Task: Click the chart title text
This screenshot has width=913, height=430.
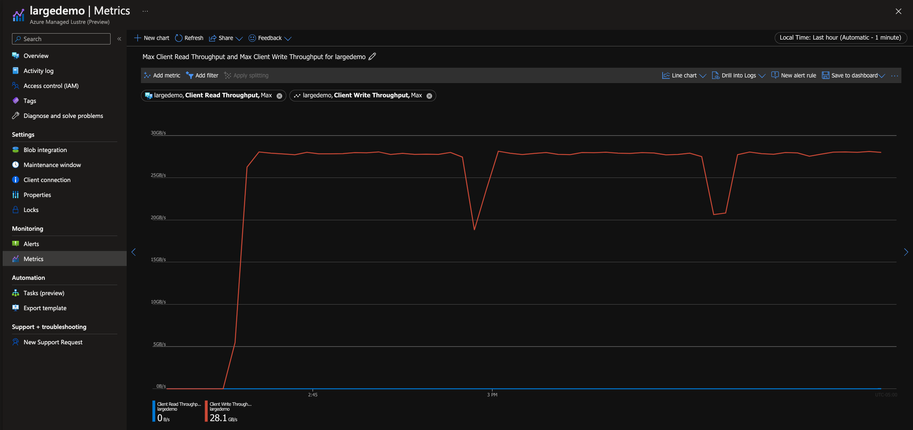Action: (x=254, y=57)
